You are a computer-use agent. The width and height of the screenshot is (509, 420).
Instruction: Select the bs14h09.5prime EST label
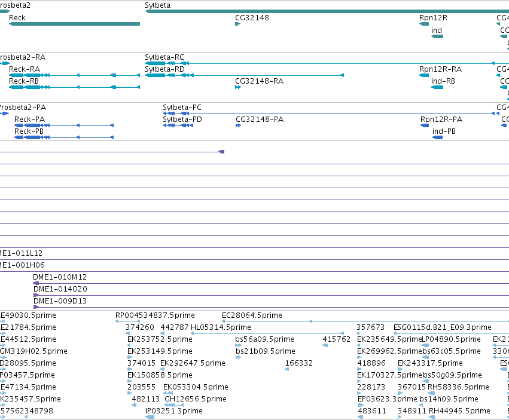449,399
